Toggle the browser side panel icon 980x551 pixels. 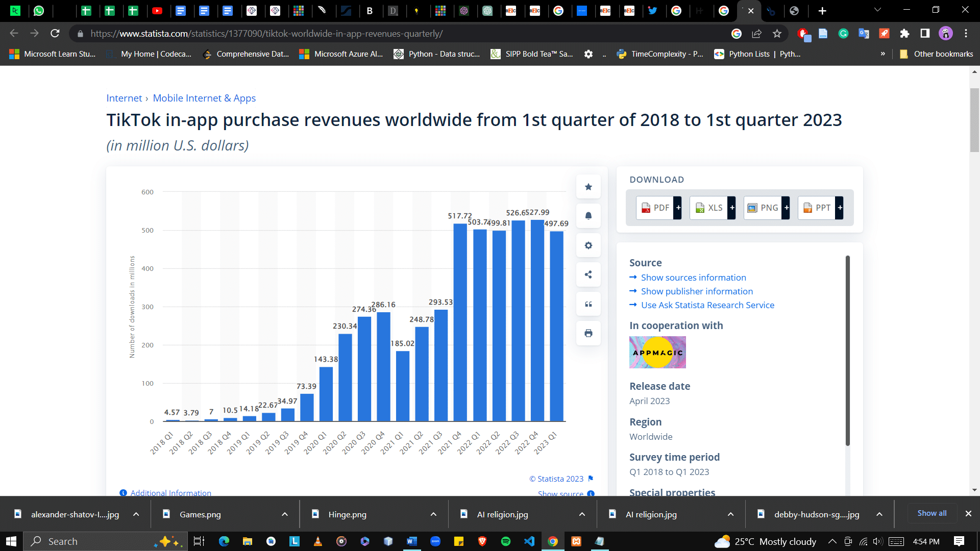tap(925, 34)
